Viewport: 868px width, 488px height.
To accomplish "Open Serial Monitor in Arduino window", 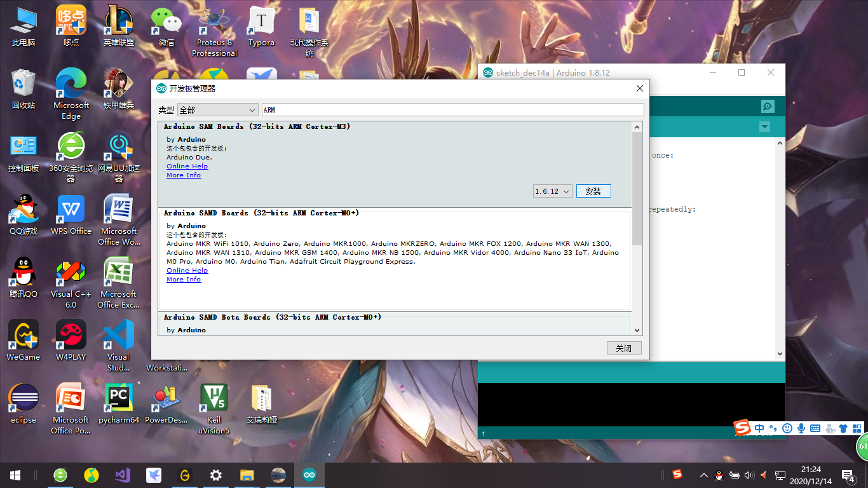I will [768, 107].
